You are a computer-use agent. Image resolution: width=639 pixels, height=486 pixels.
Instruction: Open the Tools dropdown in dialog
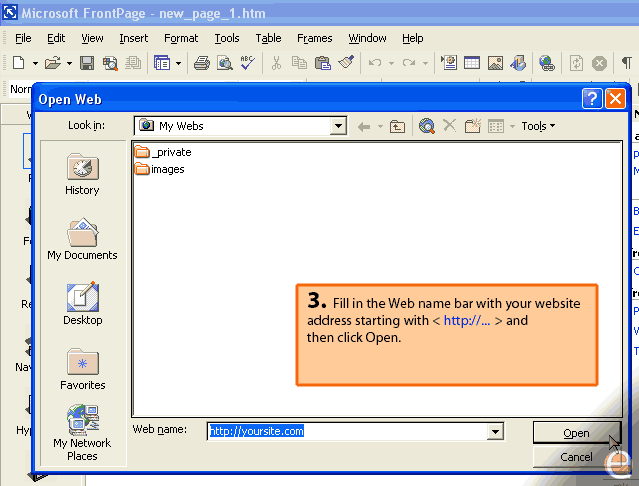pos(538,126)
